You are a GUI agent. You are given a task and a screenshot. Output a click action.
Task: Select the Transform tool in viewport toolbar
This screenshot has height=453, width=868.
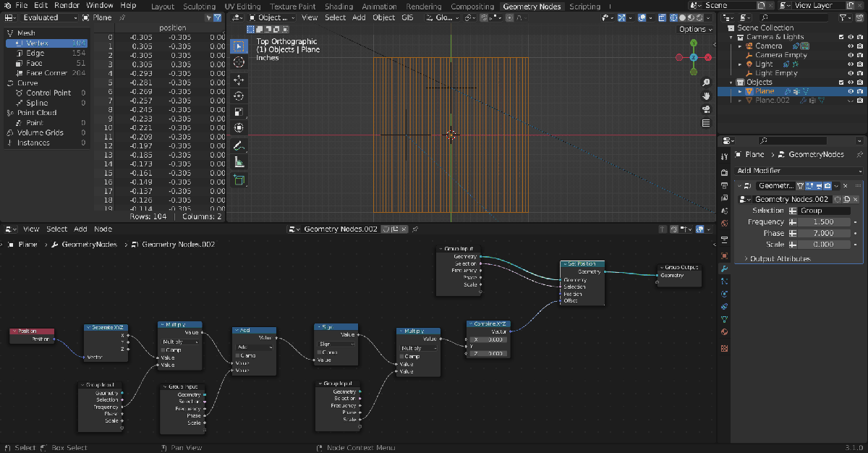click(x=239, y=127)
